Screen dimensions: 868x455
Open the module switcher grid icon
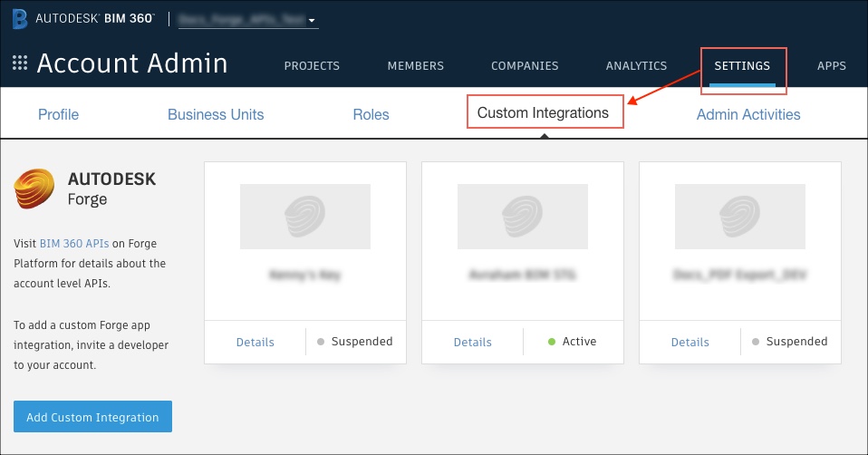coord(20,63)
